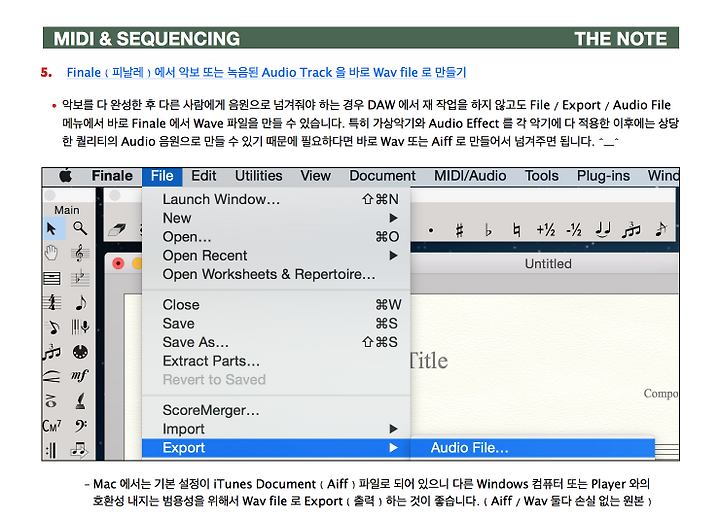The width and height of the screenshot is (720, 519).
Task: Click the red close button of Untitled window
Action: click(x=118, y=264)
